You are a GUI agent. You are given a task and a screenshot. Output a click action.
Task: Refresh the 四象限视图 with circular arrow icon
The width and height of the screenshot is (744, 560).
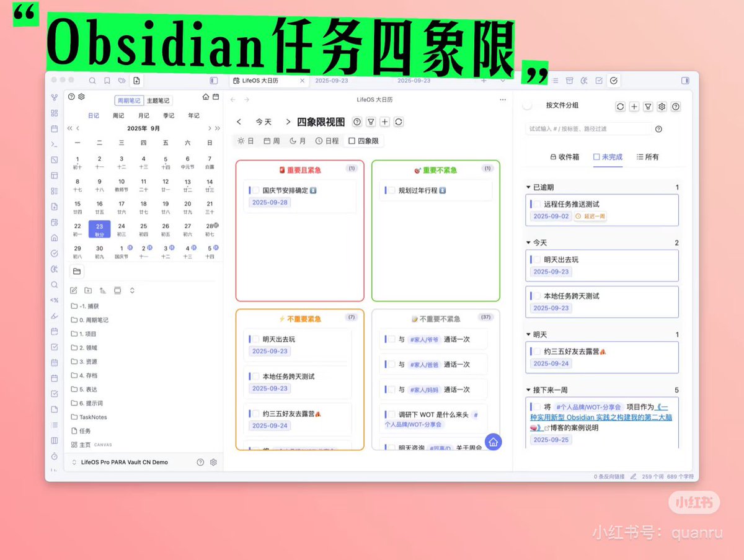[399, 122]
